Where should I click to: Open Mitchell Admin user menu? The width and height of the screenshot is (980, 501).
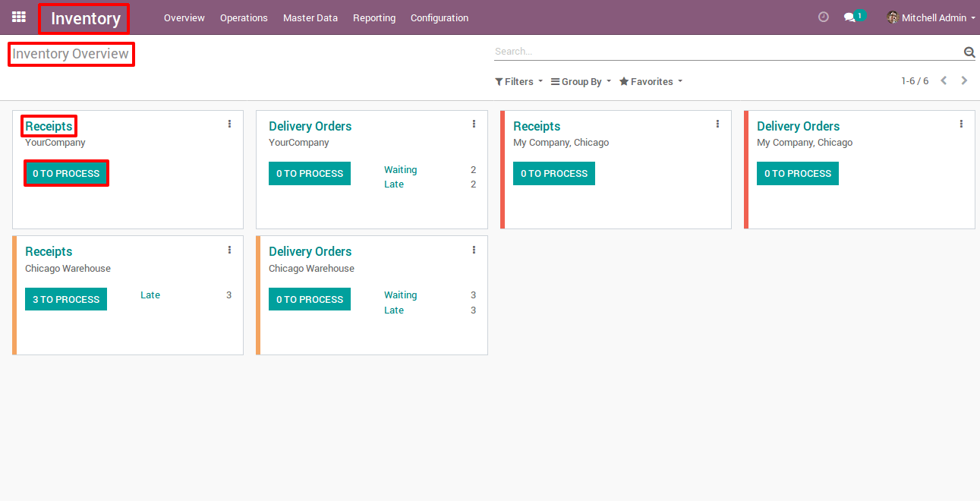(x=931, y=17)
